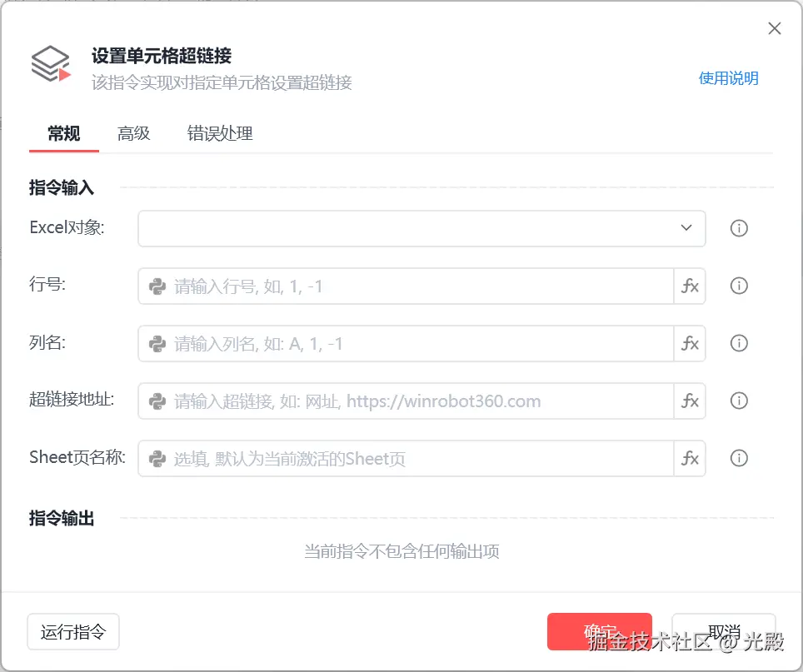This screenshot has height=672, width=803.
Task: Click the fx button in 行号 field
Action: [690, 286]
